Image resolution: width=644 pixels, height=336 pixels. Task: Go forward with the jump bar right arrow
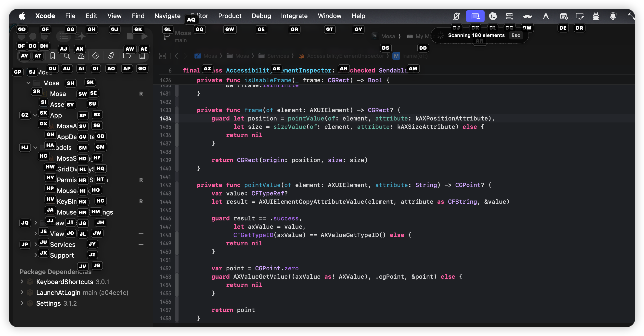(185, 56)
